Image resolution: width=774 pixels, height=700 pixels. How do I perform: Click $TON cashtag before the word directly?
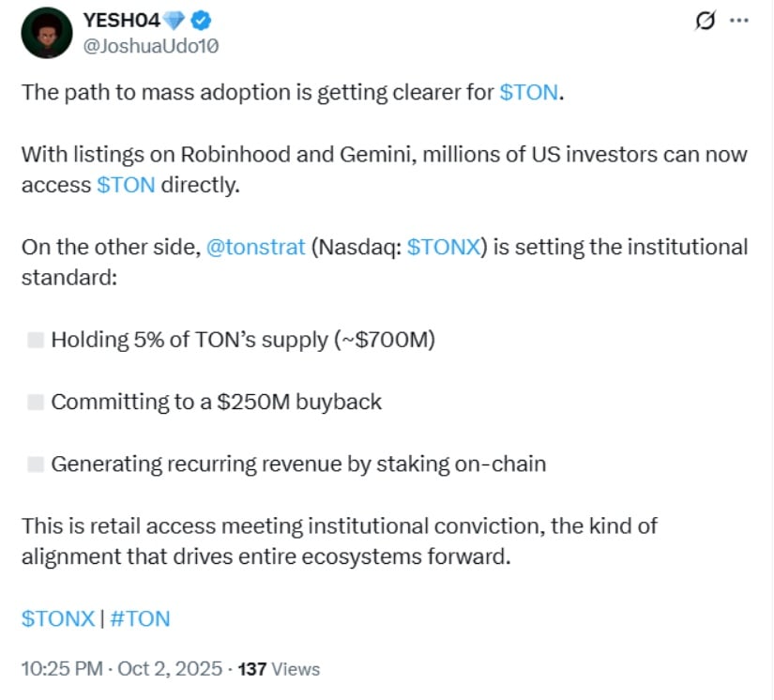(126, 185)
